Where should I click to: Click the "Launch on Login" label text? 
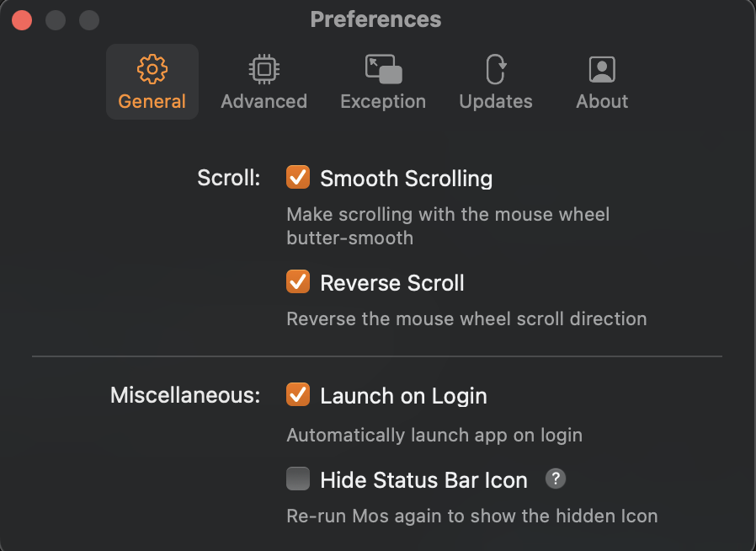pyautogui.click(x=403, y=396)
